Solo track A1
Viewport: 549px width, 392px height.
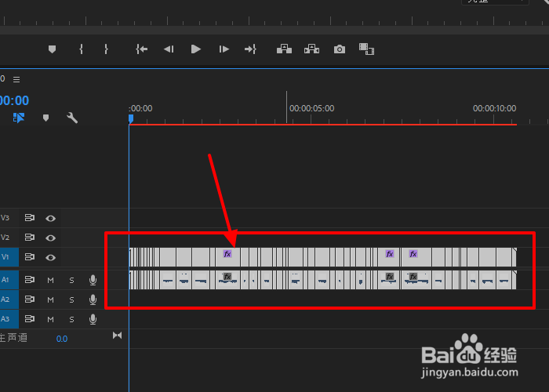point(71,280)
